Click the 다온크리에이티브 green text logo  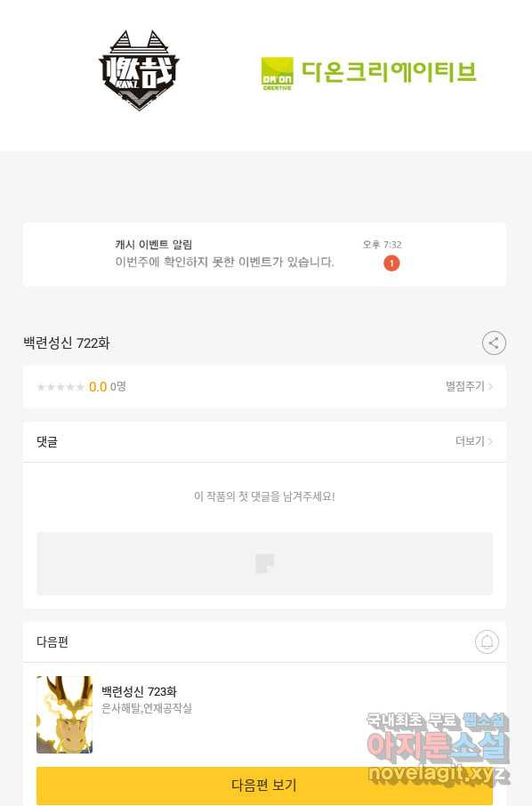(x=389, y=71)
